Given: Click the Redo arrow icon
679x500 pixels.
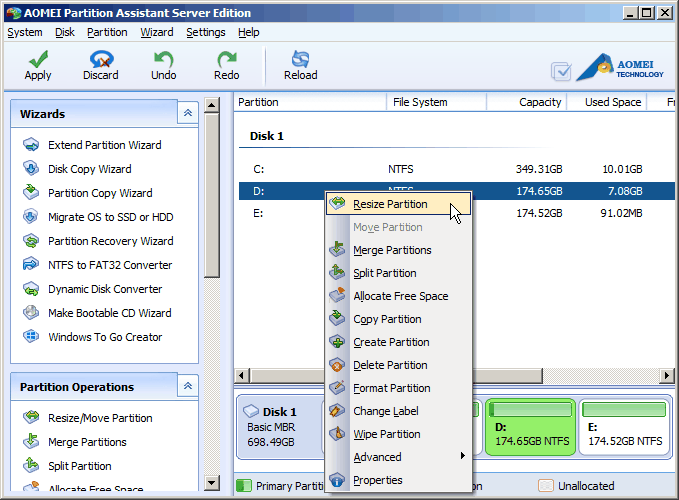Looking at the screenshot, I should tap(226, 59).
